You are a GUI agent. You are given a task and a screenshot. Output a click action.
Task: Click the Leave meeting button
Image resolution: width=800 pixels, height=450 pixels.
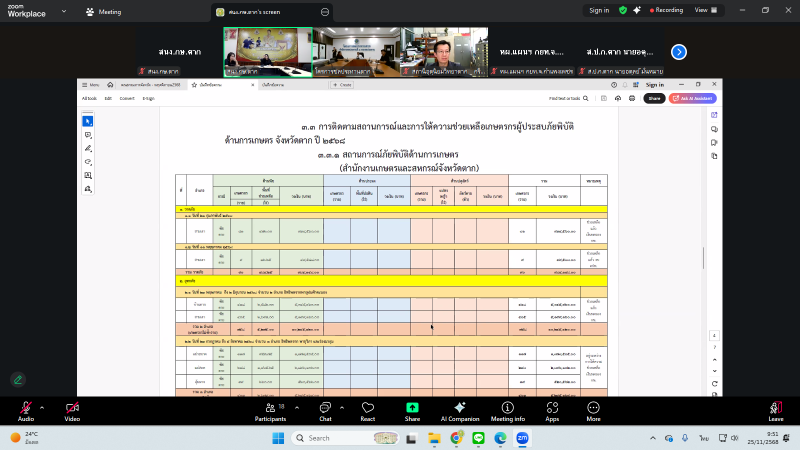tap(775, 408)
